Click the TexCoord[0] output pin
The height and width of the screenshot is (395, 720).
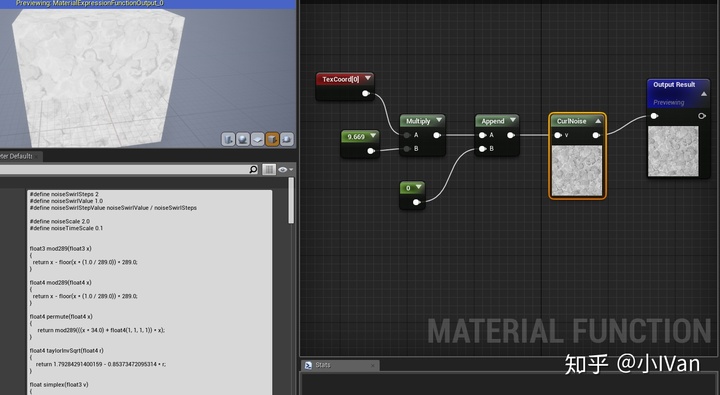point(366,93)
